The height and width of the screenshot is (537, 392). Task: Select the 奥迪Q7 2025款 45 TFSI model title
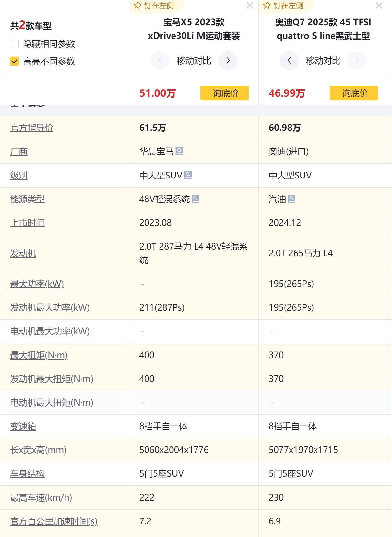pos(323,29)
